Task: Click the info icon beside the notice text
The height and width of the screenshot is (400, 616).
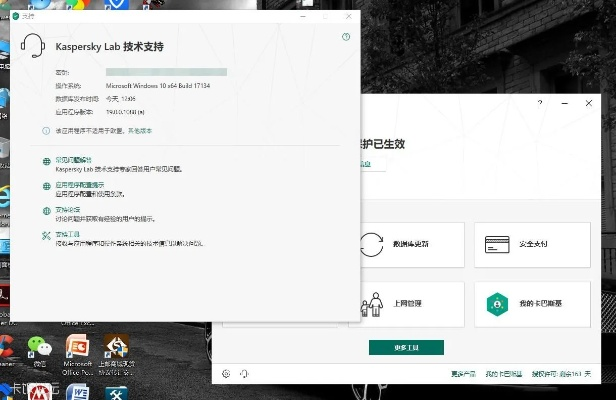Action: pyautogui.click(x=46, y=131)
